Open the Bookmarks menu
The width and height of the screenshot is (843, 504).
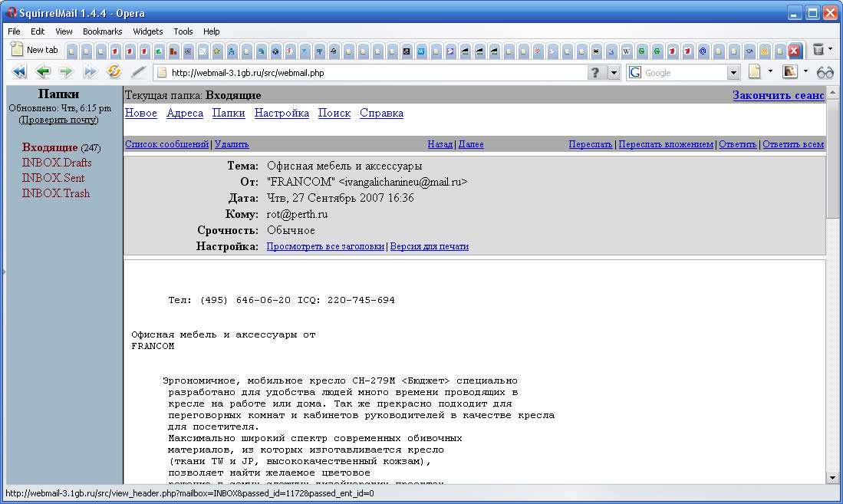point(103,31)
